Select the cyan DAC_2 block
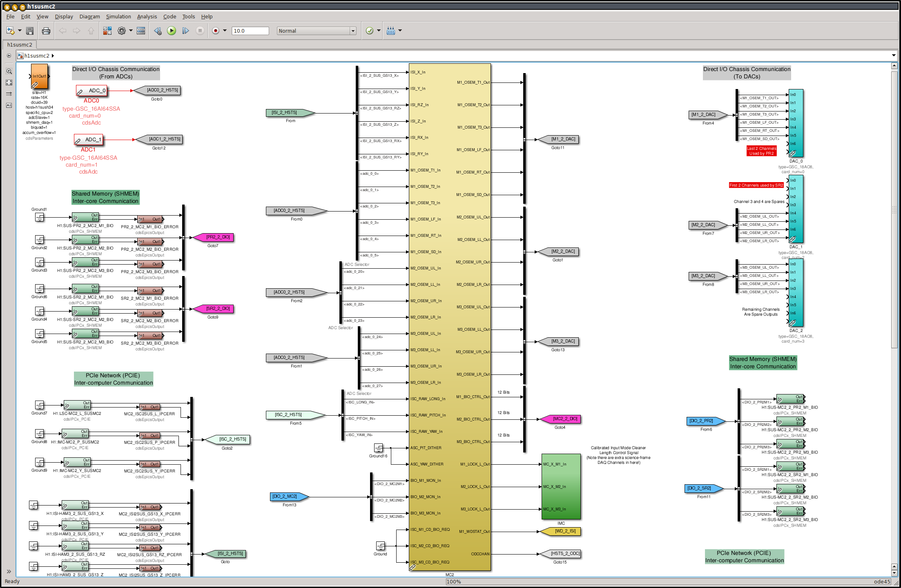 click(x=796, y=293)
